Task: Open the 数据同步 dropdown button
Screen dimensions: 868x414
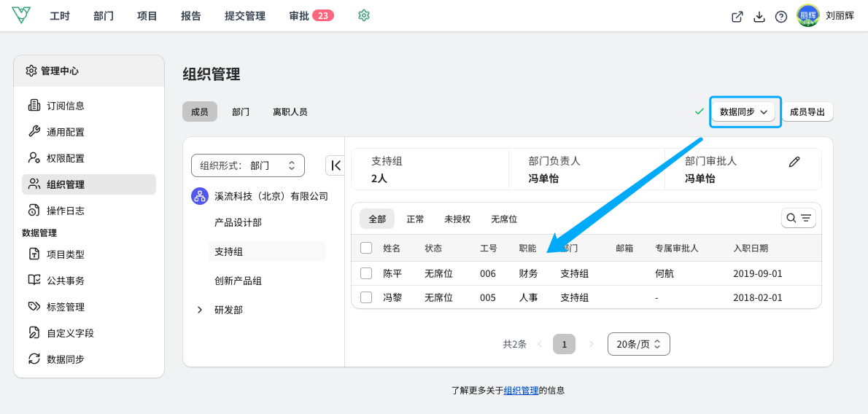Action: coord(743,112)
